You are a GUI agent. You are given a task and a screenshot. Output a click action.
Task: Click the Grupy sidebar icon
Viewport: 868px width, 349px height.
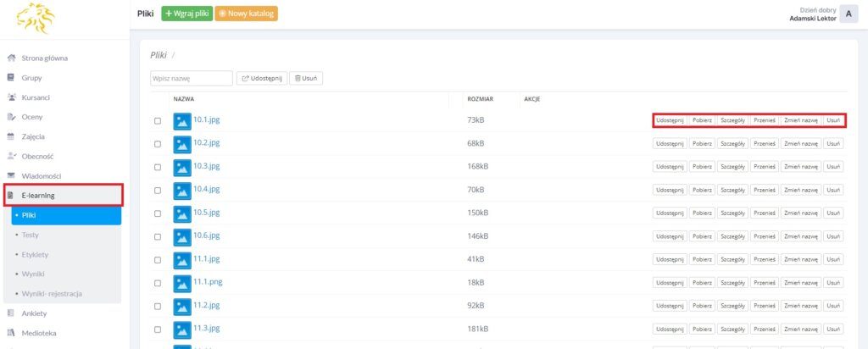[x=11, y=78]
